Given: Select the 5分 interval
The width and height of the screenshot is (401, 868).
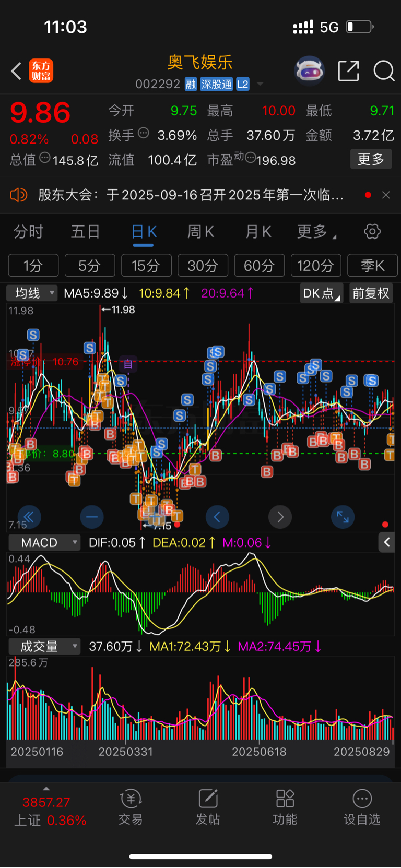Looking at the screenshot, I should click(90, 266).
